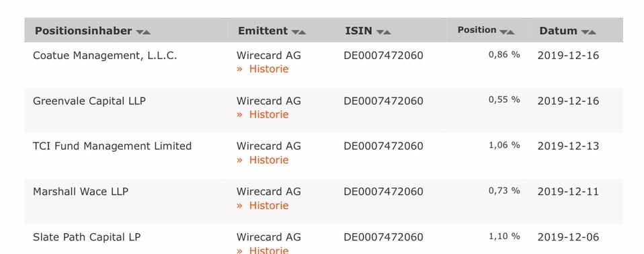Click the date 2019-12-11
Screen dimensions: 644x254
click(568, 192)
